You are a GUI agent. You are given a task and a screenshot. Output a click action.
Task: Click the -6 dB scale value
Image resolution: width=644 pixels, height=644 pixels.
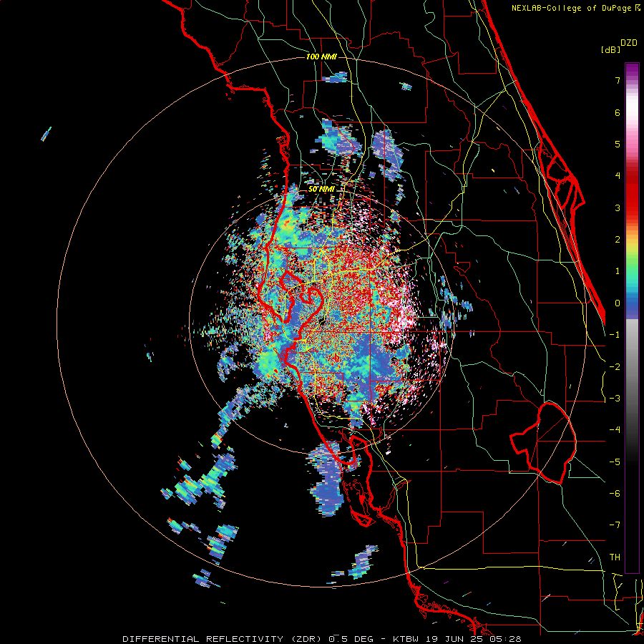615,494
